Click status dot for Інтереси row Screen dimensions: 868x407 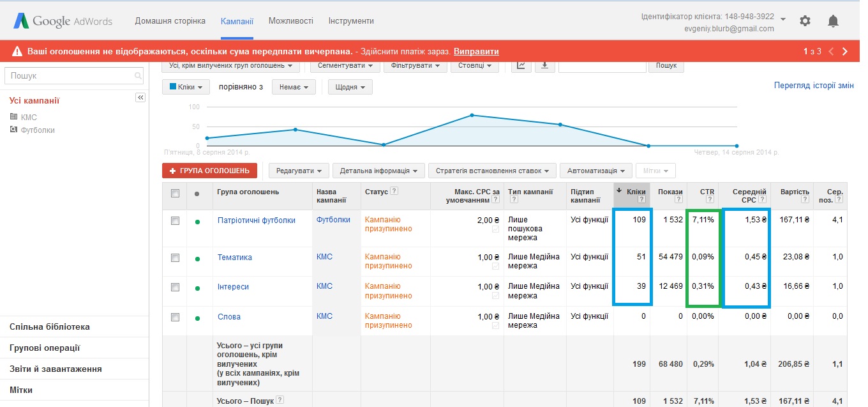[x=198, y=288]
